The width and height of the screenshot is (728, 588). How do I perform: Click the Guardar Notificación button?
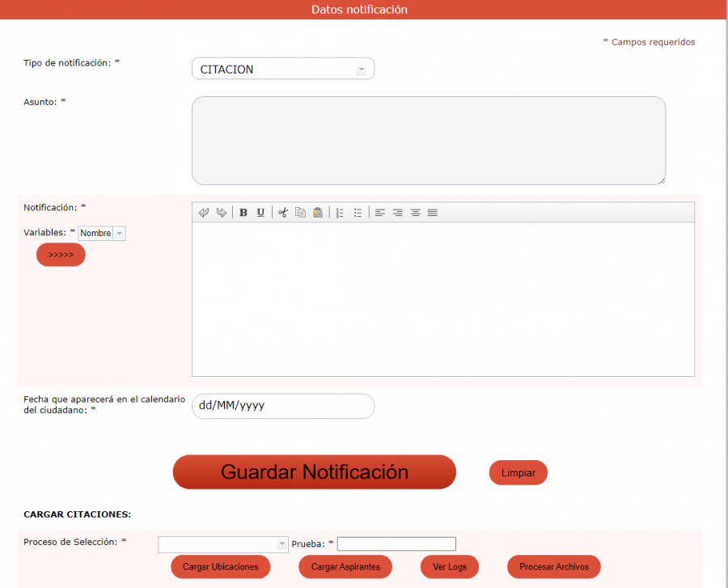[314, 472]
